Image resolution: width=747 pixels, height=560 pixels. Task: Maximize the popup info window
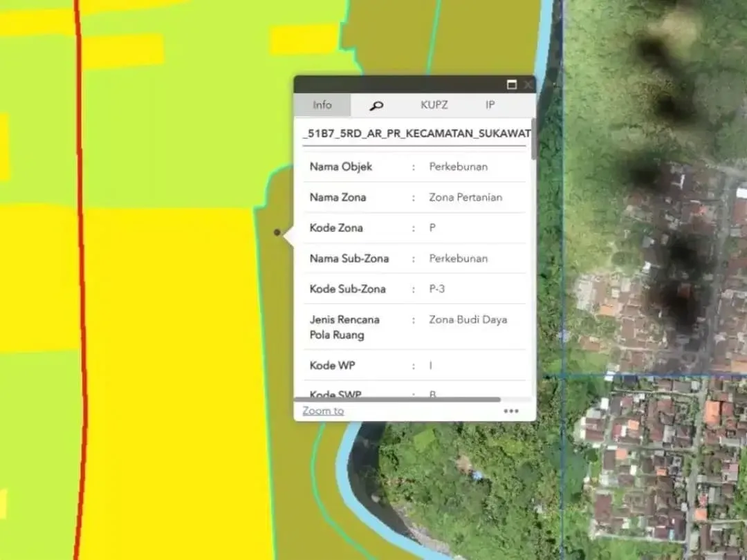click(512, 85)
